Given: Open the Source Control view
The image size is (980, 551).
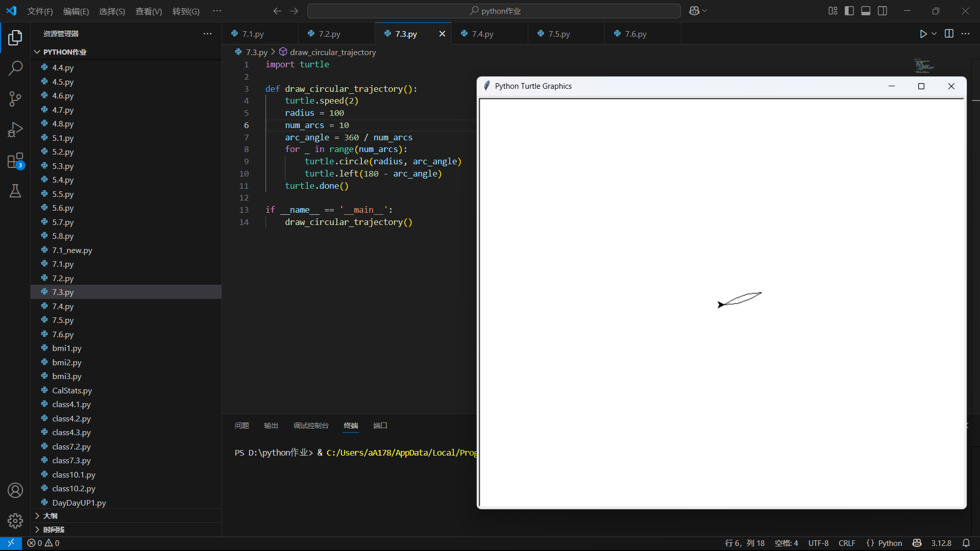Looking at the screenshot, I should (15, 99).
